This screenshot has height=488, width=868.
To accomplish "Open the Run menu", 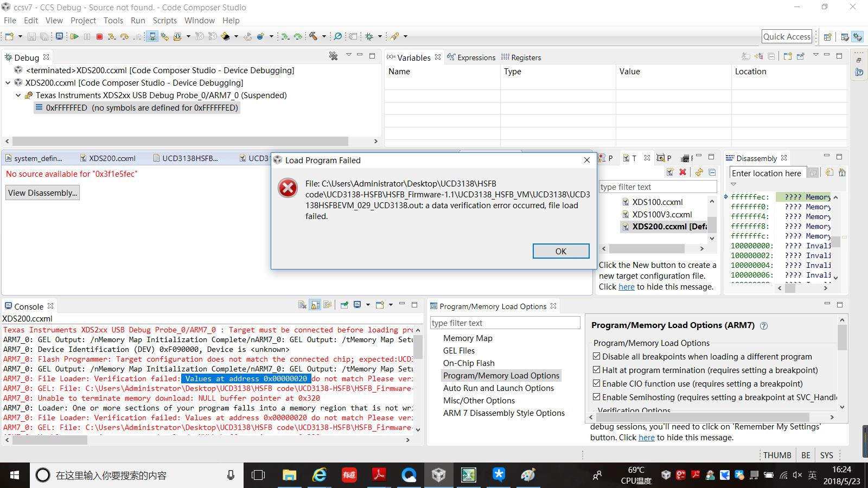I will [x=138, y=20].
